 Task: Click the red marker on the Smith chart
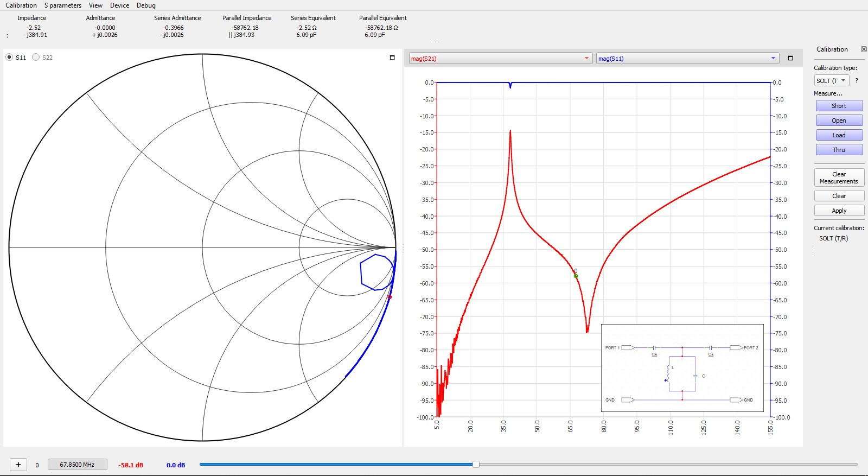point(390,297)
